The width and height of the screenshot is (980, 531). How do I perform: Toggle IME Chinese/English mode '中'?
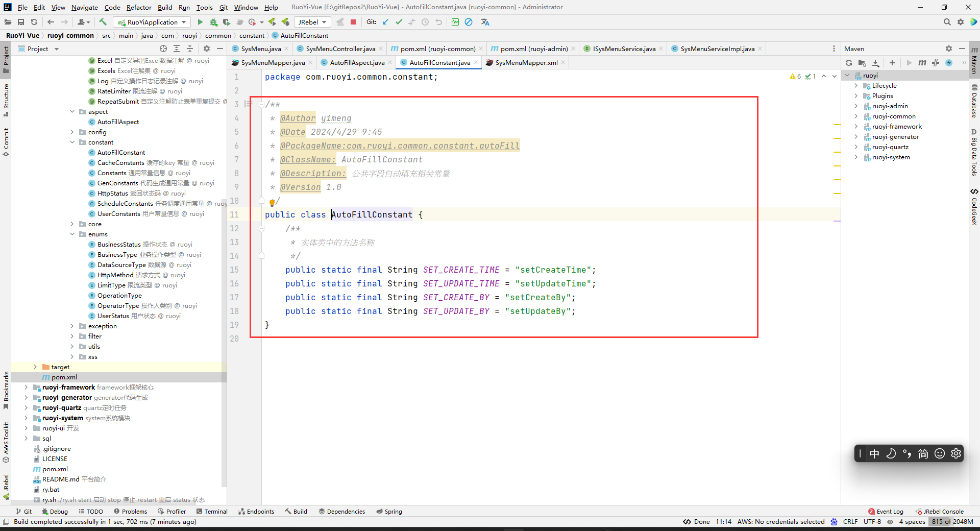tap(874, 453)
